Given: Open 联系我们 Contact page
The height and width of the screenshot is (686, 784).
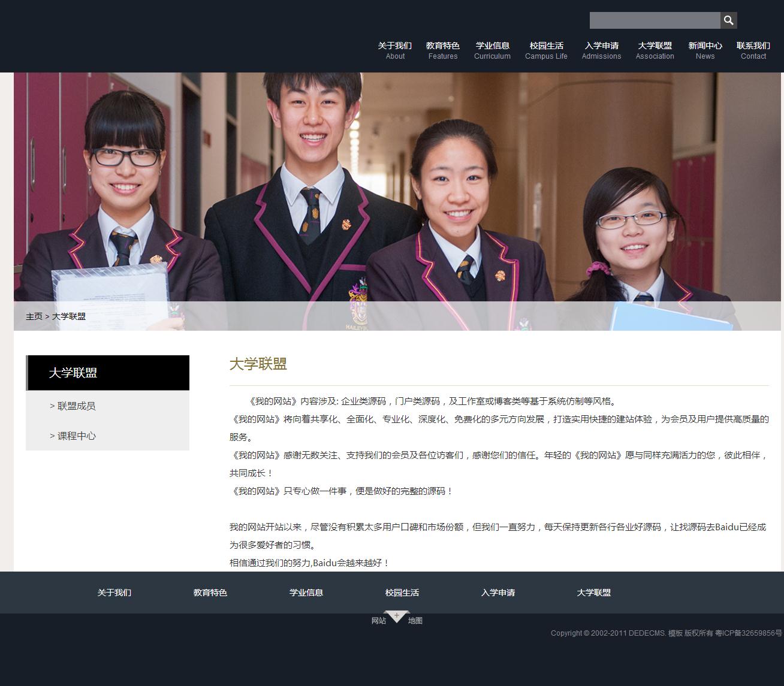Looking at the screenshot, I should point(753,50).
